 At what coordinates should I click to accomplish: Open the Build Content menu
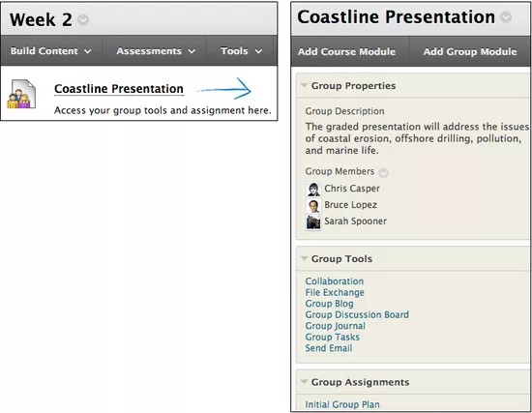point(51,51)
